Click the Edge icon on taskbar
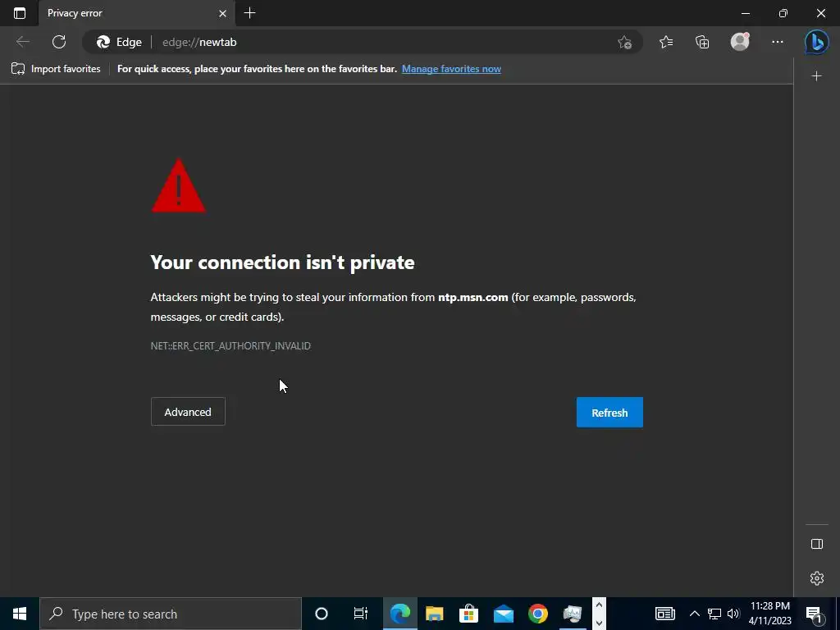This screenshot has height=630, width=840. [x=399, y=614]
